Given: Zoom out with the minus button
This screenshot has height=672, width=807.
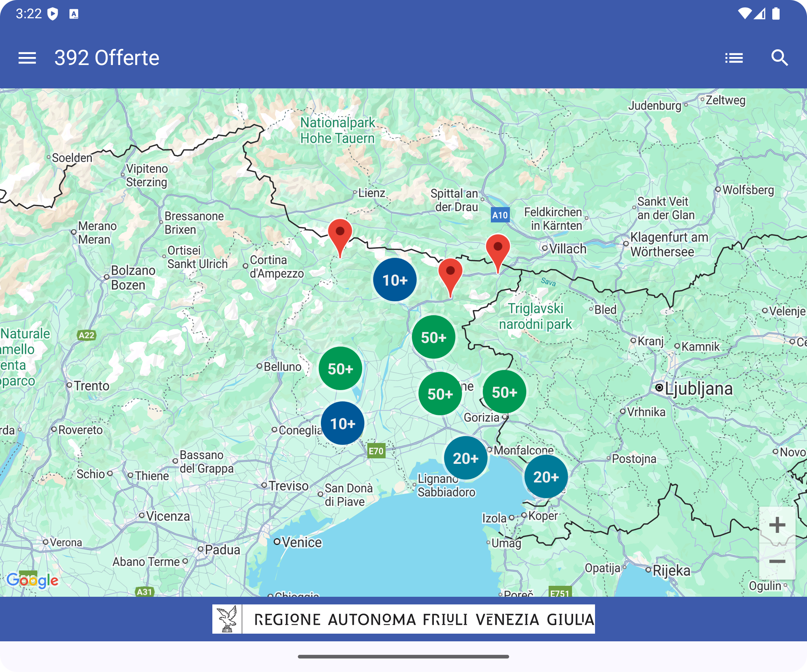Looking at the screenshot, I should pyautogui.click(x=777, y=562).
